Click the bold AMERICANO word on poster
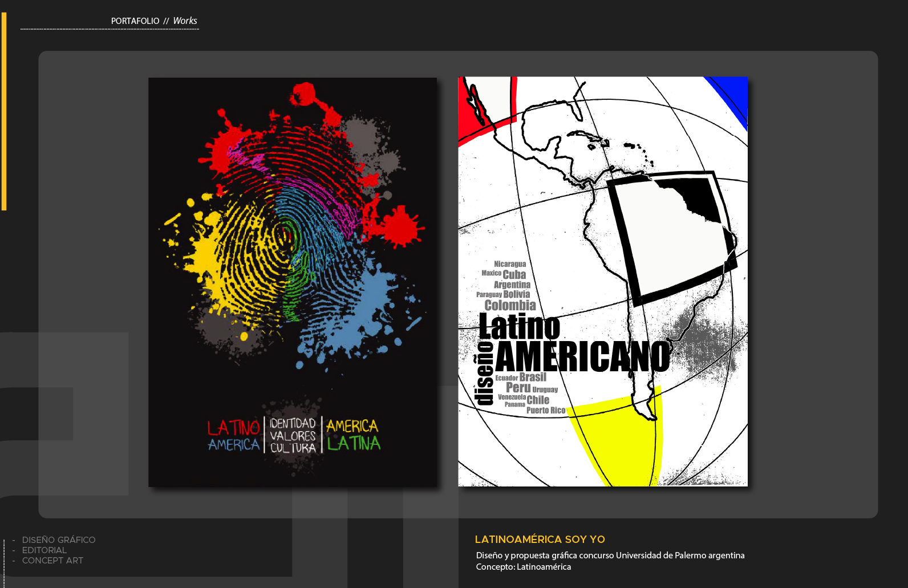The height and width of the screenshot is (588, 908). click(x=582, y=357)
